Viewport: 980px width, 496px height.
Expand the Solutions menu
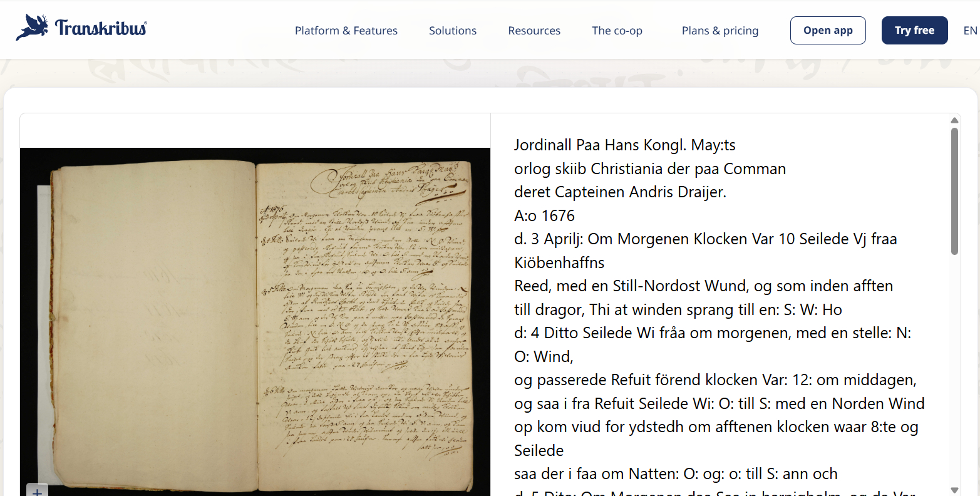(452, 31)
